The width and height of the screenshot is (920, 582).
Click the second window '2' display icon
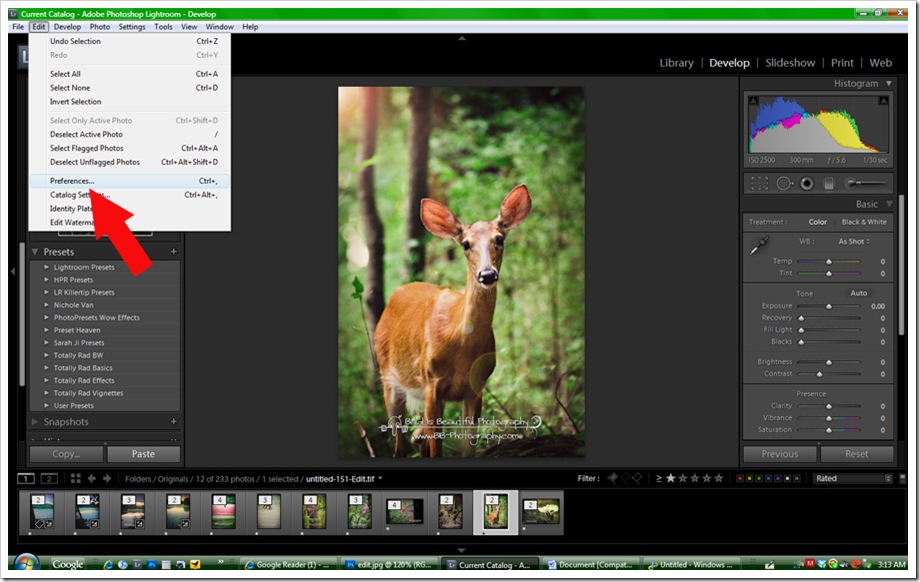(49, 479)
